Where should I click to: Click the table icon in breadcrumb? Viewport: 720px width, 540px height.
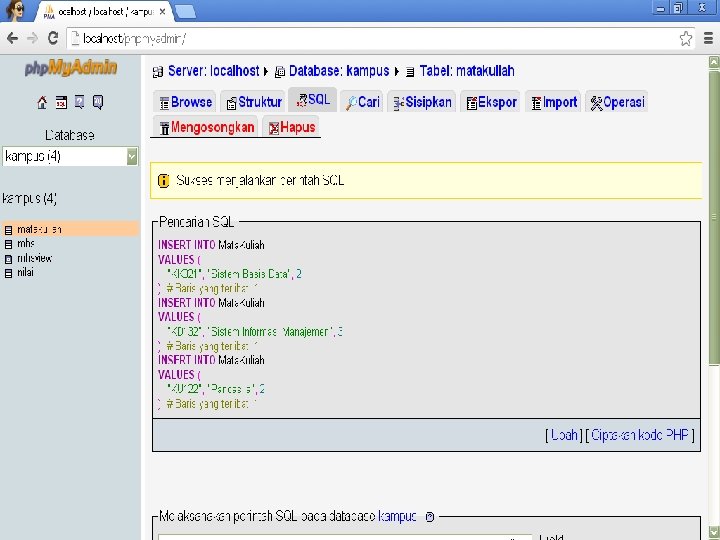point(410,72)
